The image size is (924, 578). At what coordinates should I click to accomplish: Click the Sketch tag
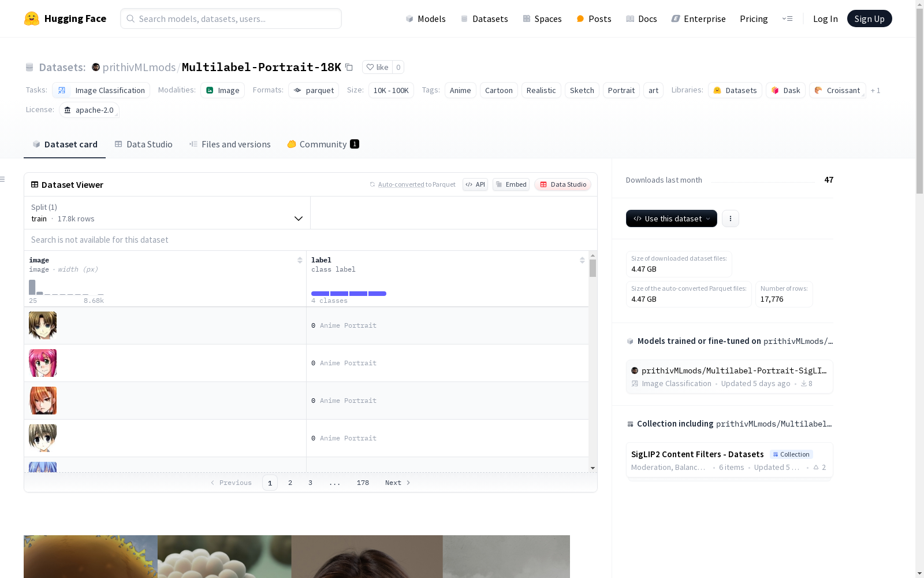tap(582, 90)
